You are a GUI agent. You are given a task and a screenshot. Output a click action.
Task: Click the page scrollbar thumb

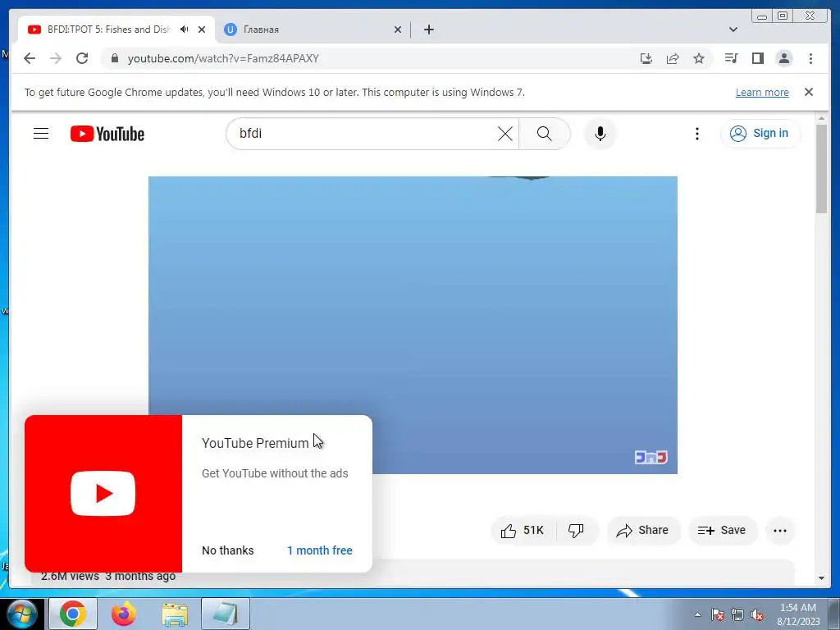pyautogui.click(x=821, y=169)
